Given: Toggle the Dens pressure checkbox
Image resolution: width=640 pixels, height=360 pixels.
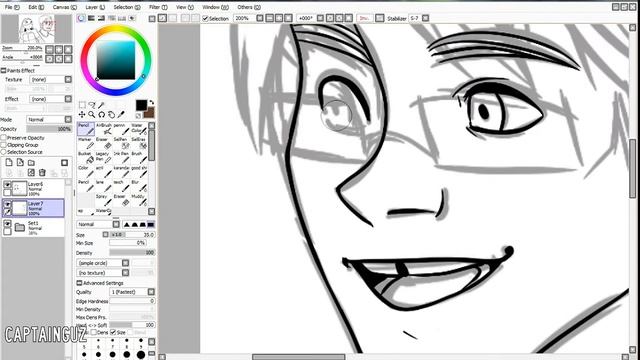Looking at the screenshot, I should click(x=94, y=332).
